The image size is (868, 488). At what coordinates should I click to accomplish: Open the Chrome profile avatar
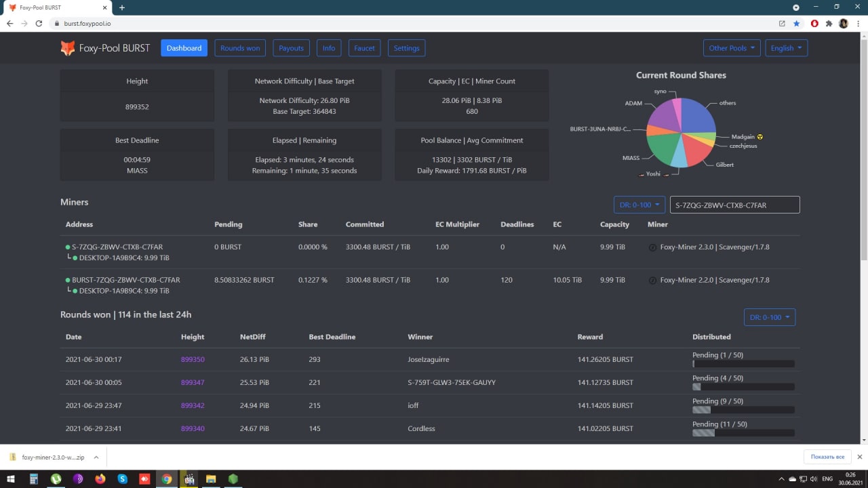(844, 23)
